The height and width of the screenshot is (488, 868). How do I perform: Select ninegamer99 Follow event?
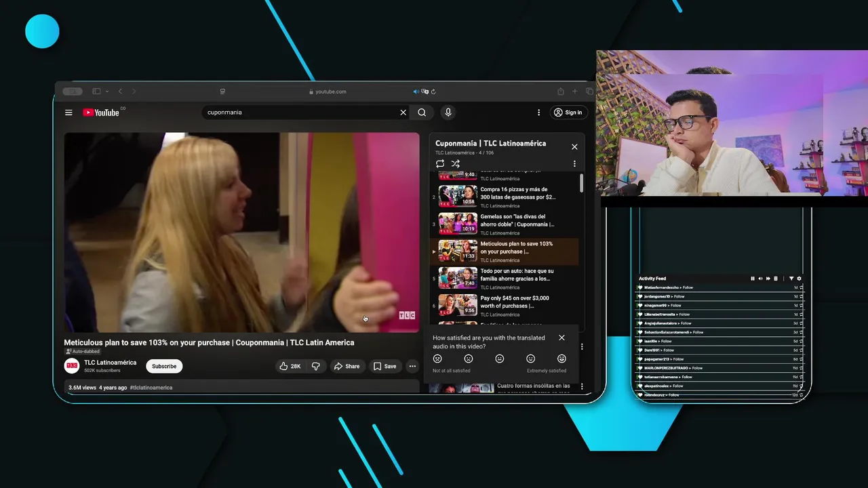coord(719,306)
